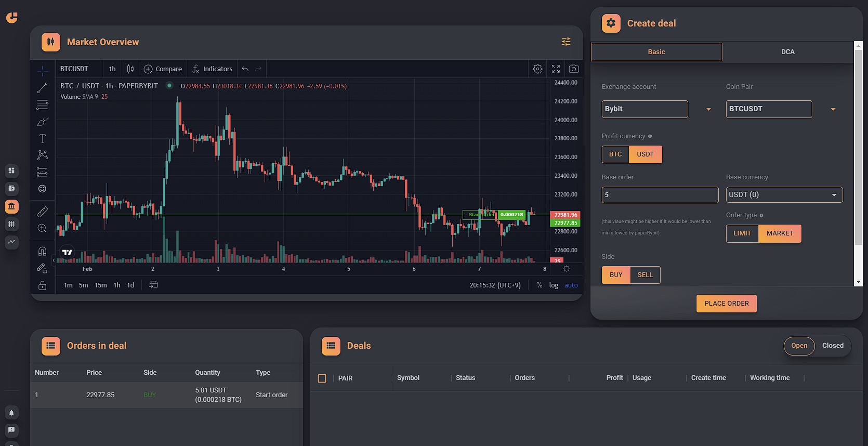868x446 pixels.
Task: Expand the Coin Pair dropdown arrow
Action: (x=833, y=109)
